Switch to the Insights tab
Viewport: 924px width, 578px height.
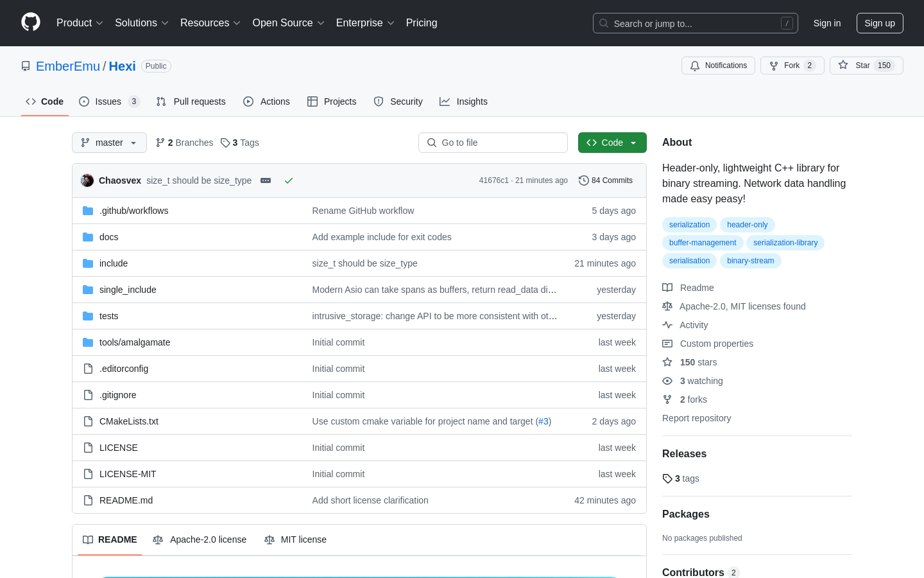click(464, 101)
